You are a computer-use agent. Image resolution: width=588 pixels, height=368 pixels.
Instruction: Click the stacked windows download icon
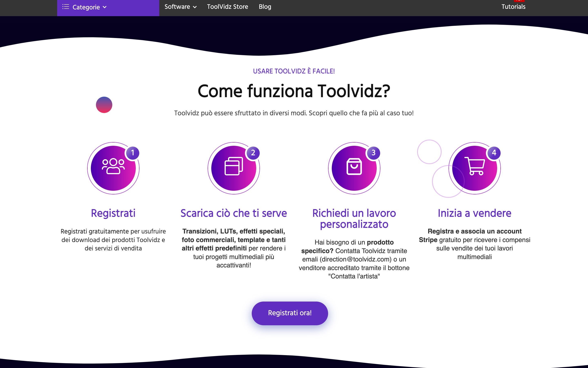click(x=234, y=166)
